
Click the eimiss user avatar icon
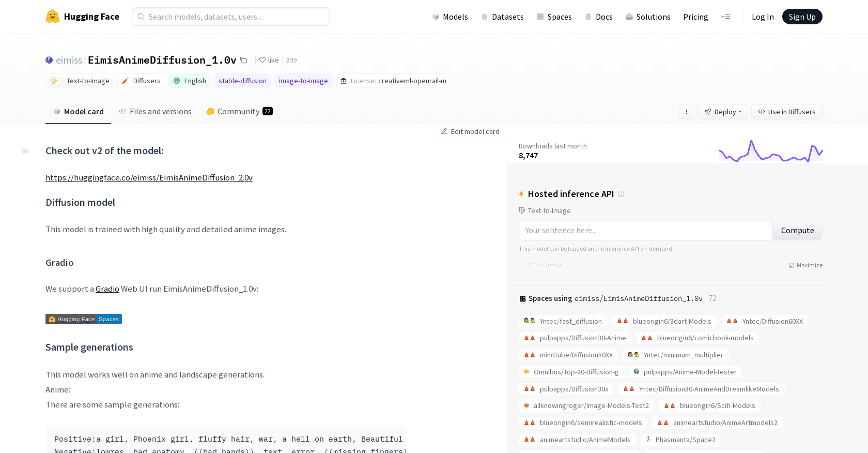pyautogui.click(x=49, y=60)
